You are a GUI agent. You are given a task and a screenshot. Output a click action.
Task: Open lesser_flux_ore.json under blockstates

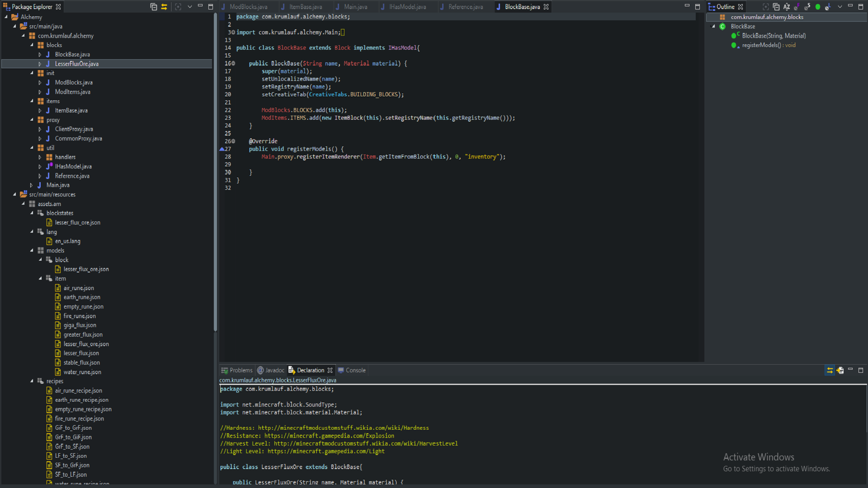click(x=77, y=222)
